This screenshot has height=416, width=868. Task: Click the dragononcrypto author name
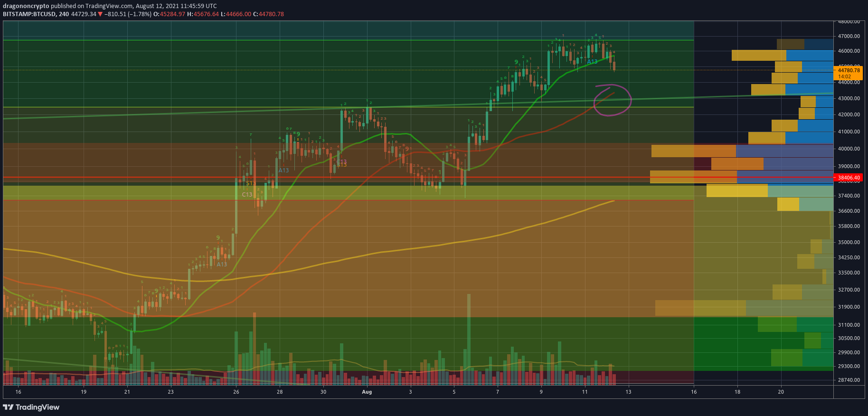(x=26, y=6)
